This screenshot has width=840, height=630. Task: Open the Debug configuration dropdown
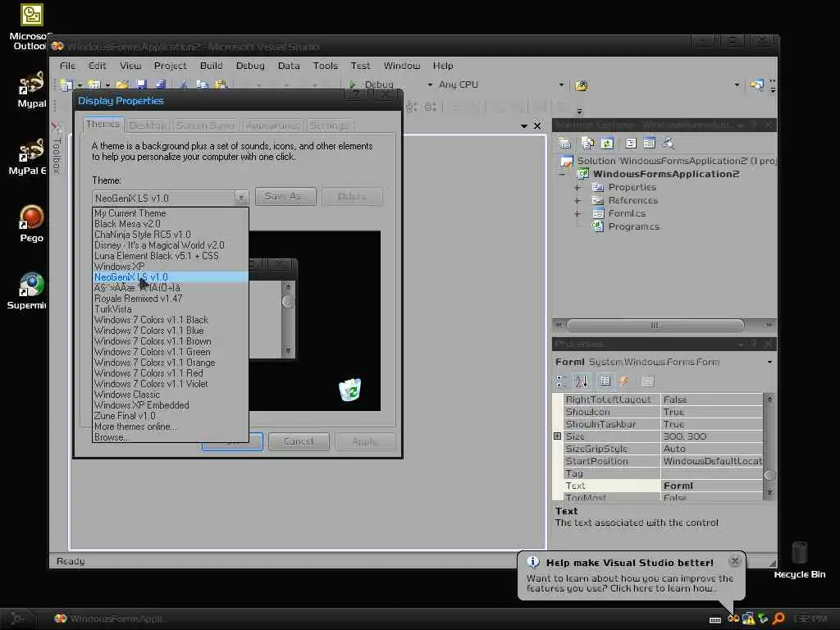pos(430,84)
